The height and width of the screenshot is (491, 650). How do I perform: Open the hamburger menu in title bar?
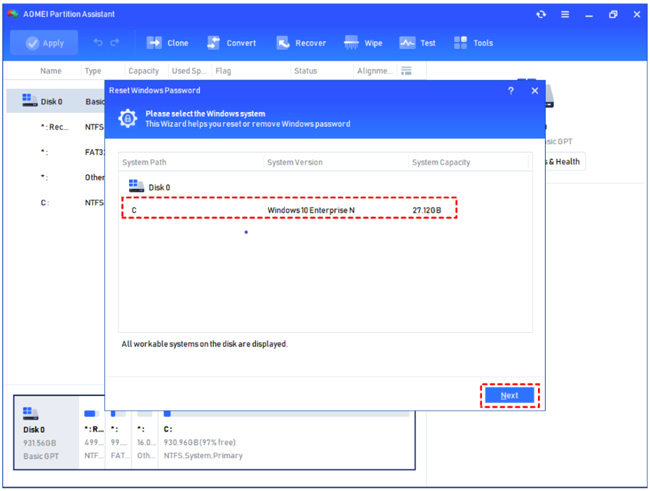[565, 15]
